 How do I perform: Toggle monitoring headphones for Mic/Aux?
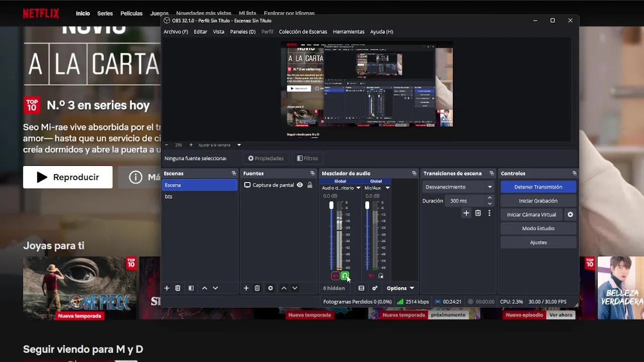click(x=381, y=276)
